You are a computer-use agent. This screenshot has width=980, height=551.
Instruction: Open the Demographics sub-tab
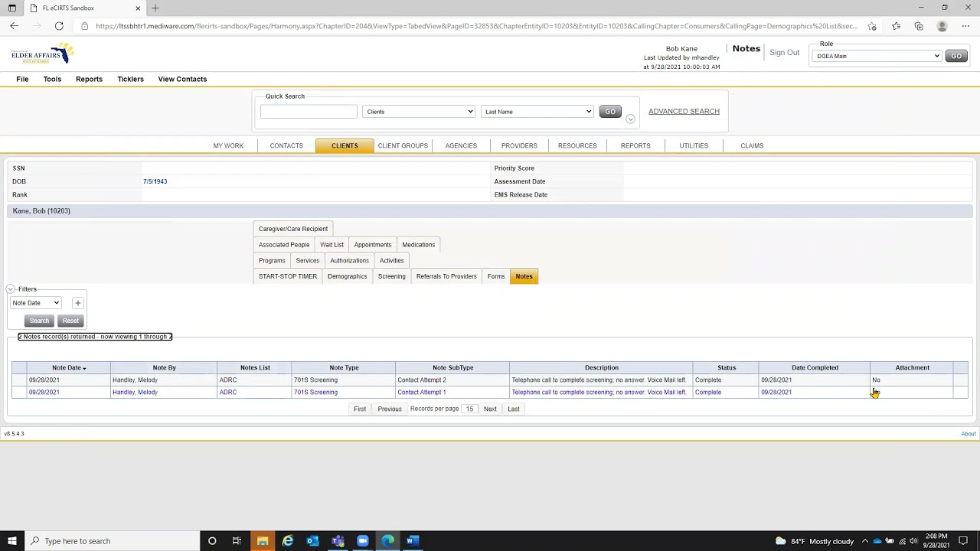coord(348,276)
